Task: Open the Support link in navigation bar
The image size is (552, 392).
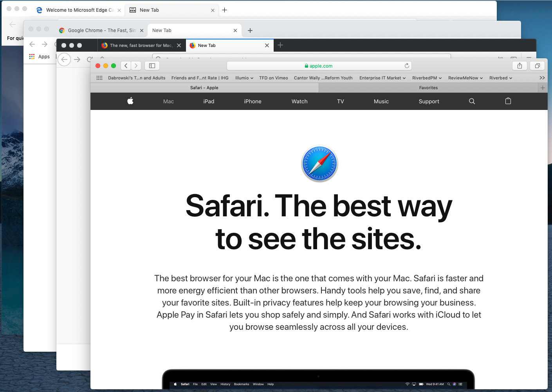Action: [429, 101]
